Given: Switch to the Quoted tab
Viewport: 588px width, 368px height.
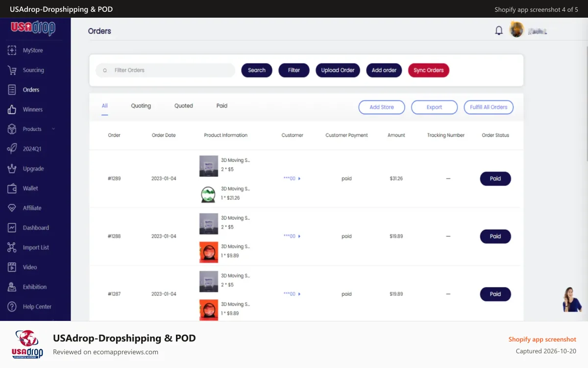Looking at the screenshot, I should [184, 106].
